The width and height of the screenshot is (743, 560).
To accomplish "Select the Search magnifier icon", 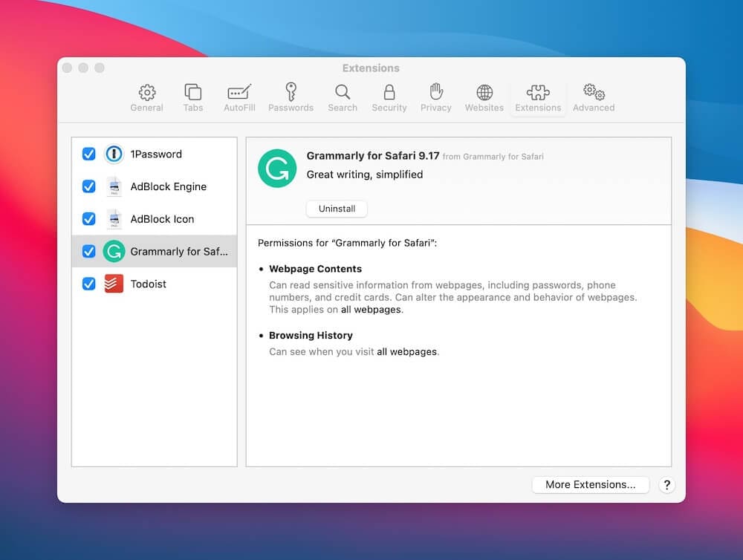I will (x=342, y=92).
